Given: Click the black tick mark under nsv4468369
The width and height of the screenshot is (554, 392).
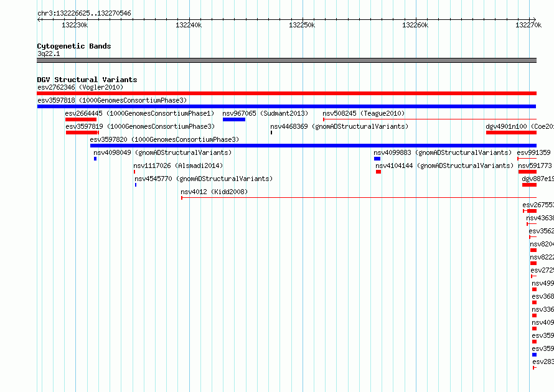Looking at the screenshot, I should tap(271, 133).
